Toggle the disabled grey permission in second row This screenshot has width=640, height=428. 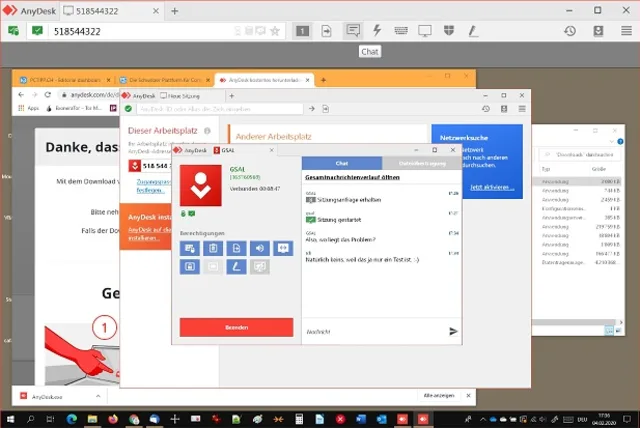click(x=213, y=267)
